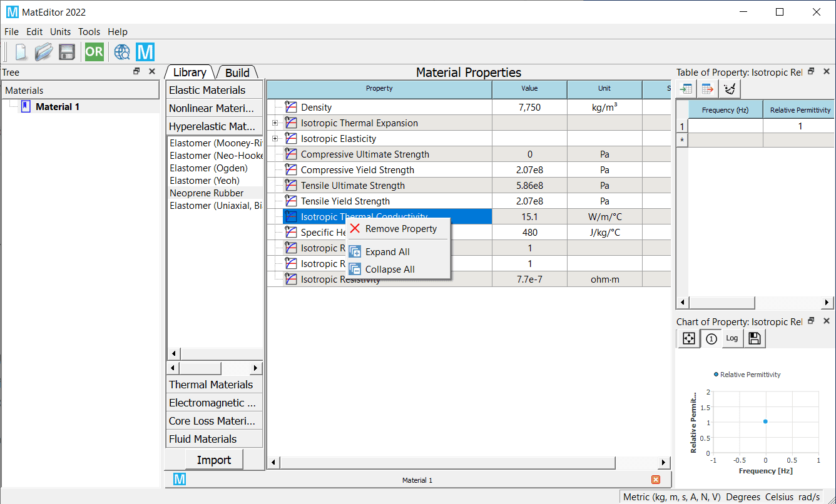Open a file with the folder icon
The height and width of the screenshot is (504, 836).
tap(44, 52)
